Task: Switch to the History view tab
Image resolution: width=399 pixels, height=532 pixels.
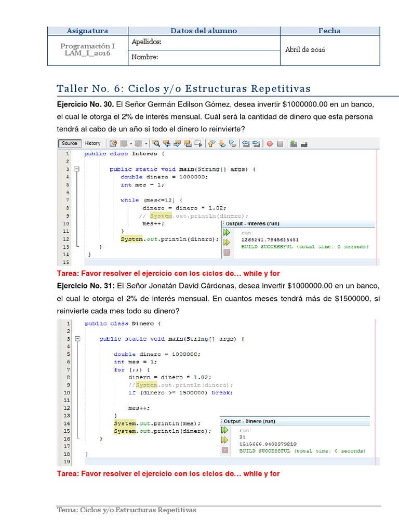Action: coord(92,143)
